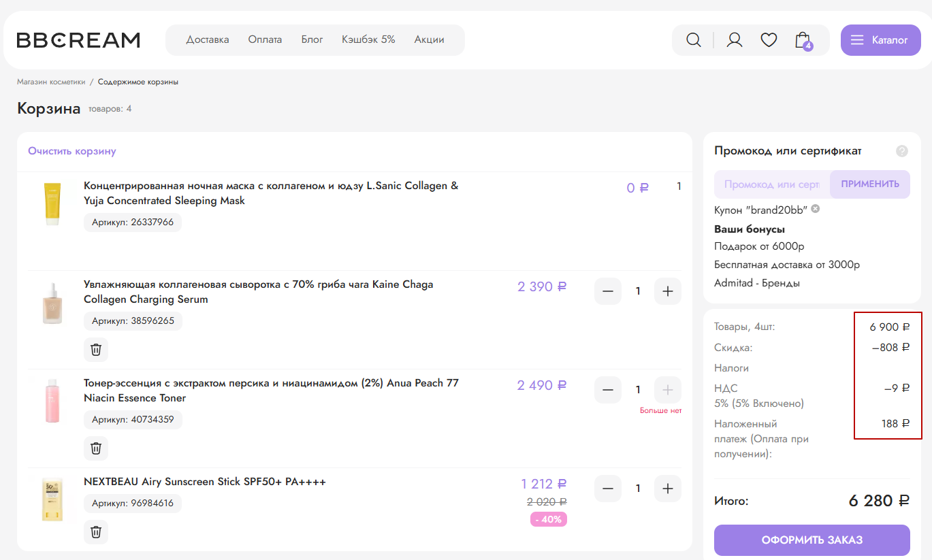Click the crossed-out 2 020 ₽ old price
Image resolution: width=932 pixels, height=560 pixels.
pyautogui.click(x=547, y=501)
